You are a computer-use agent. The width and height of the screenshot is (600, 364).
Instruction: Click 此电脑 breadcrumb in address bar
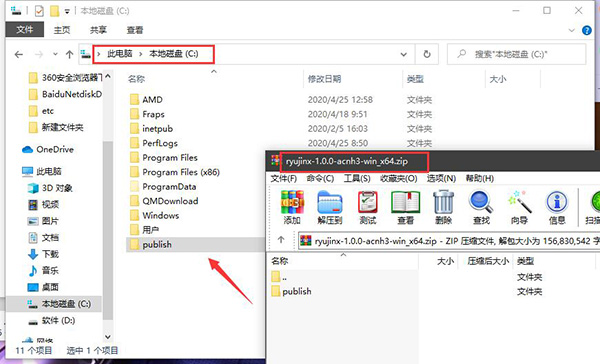point(120,54)
